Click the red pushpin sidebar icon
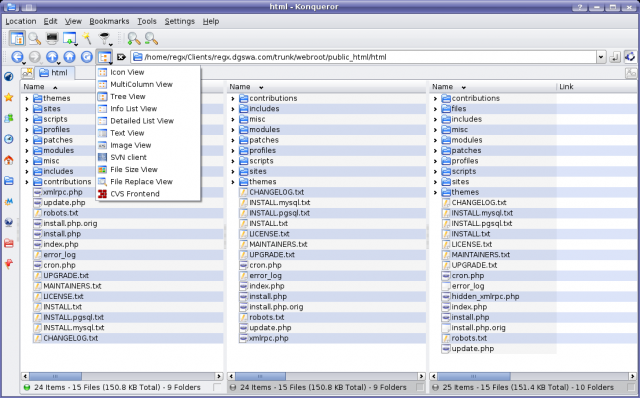The height and width of the screenshot is (398, 640). [x=9, y=264]
